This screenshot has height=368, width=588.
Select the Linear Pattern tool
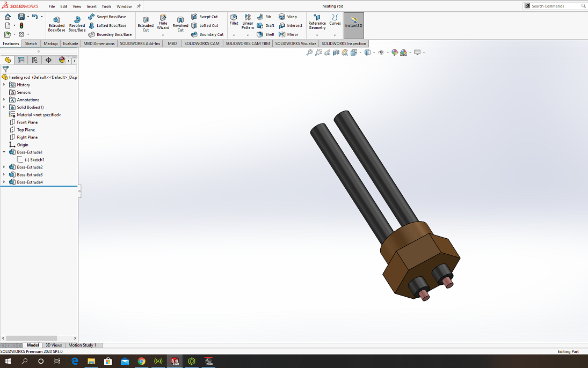tap(248, 22)
